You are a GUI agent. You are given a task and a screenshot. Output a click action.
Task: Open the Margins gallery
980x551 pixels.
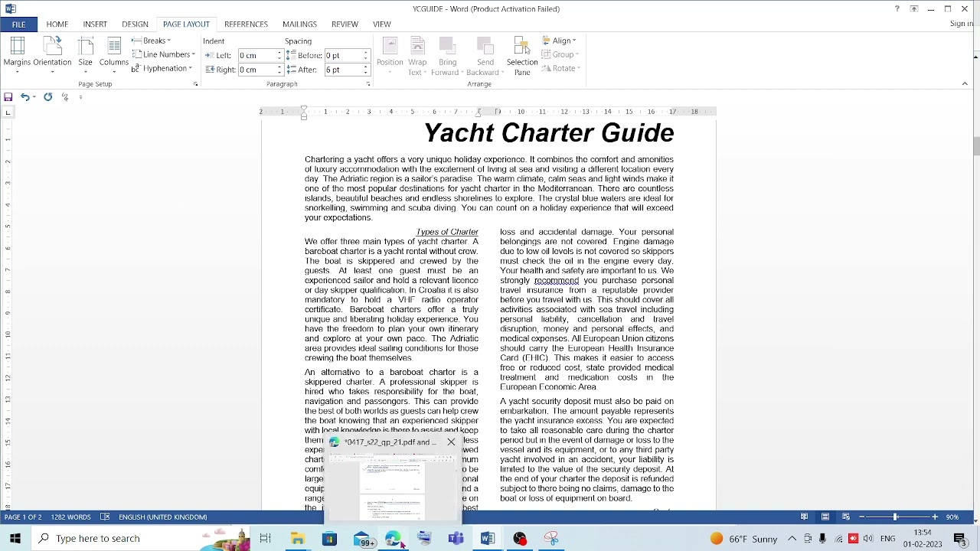pos(17,55)
